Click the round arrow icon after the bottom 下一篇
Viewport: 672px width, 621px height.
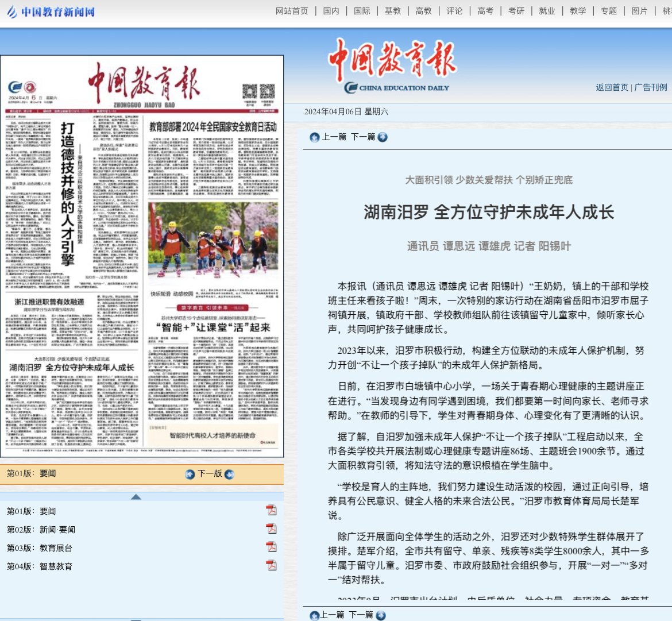click(381, 615)
